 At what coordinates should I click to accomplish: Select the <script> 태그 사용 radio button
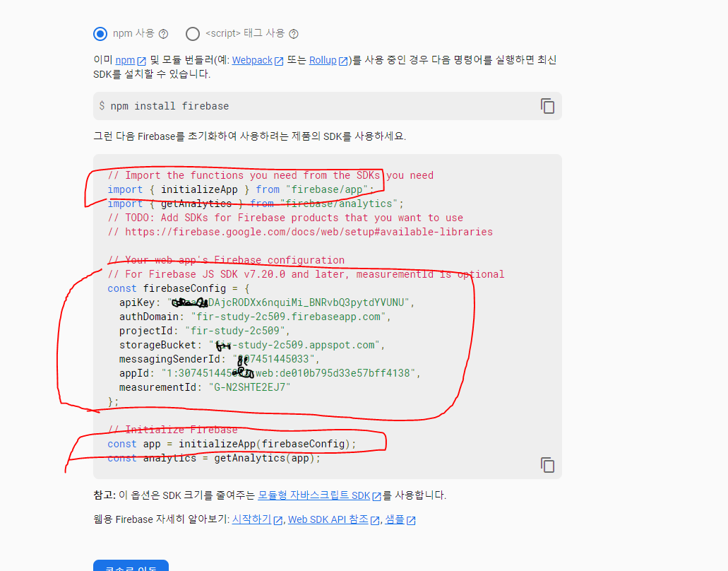click(193, 34)
